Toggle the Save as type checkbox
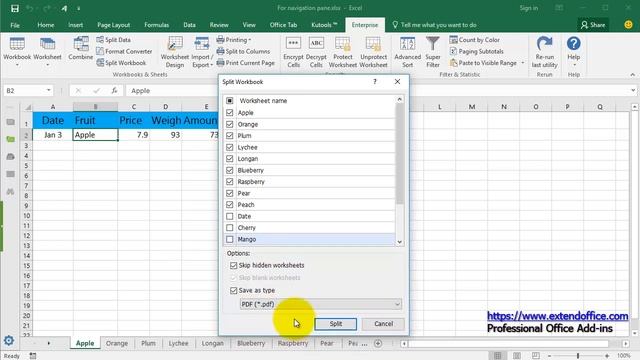The height and width of the screenshot is (360, 640). (233, 290)
